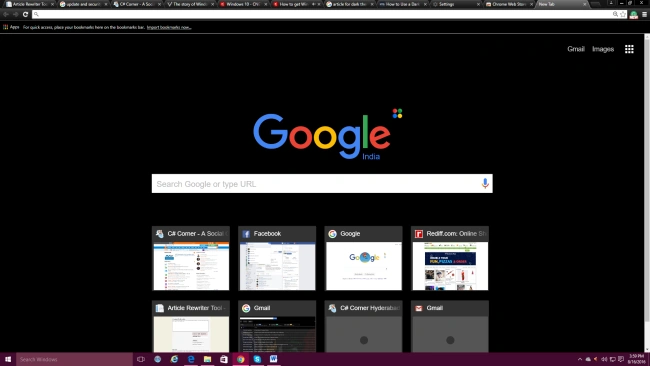Click the page vertical scrollbar

point(647,193)
